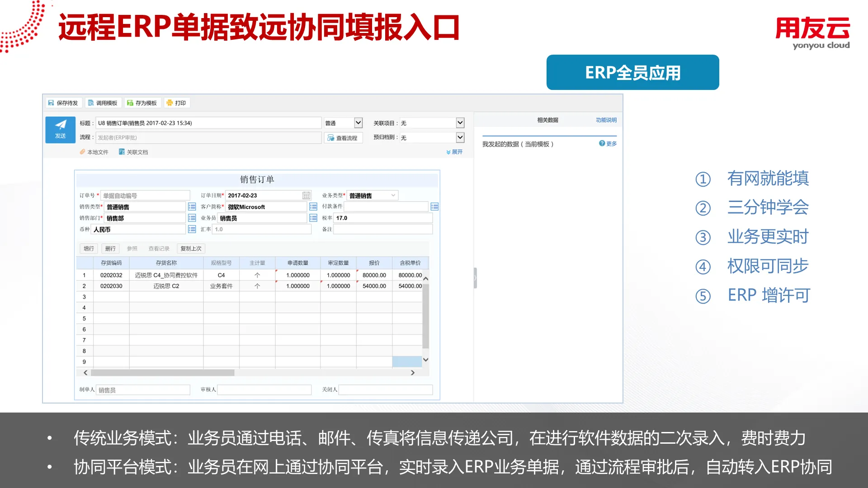The height and width of the screenshot is (488, 868).
Task: Click lookup icon next to 业务员 field
Action: [x=313, y=218]
